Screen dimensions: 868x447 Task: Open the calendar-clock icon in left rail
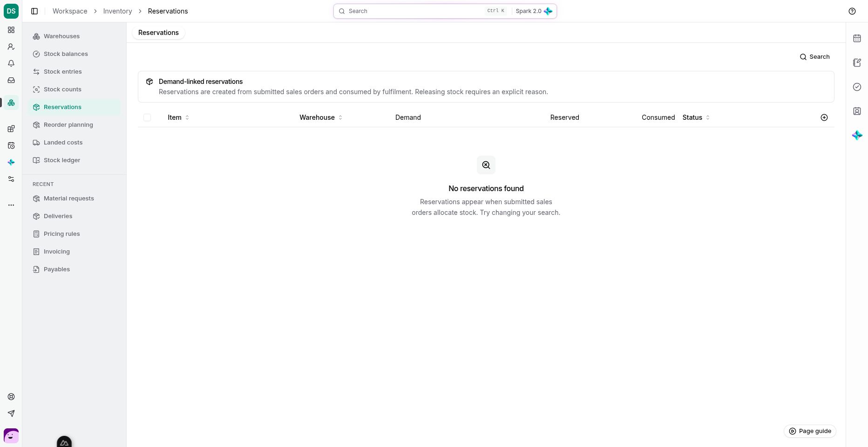pyautogui.click(x=11, y=145)
